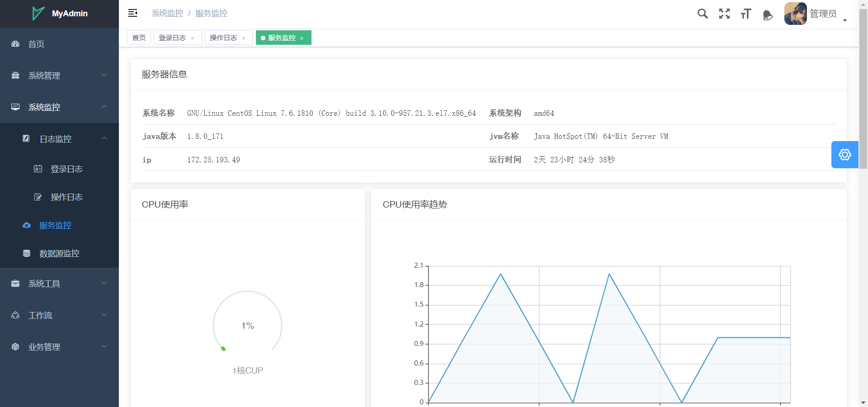
Task: Click the 管理员 username label
Action: click(x=823, y=14)
